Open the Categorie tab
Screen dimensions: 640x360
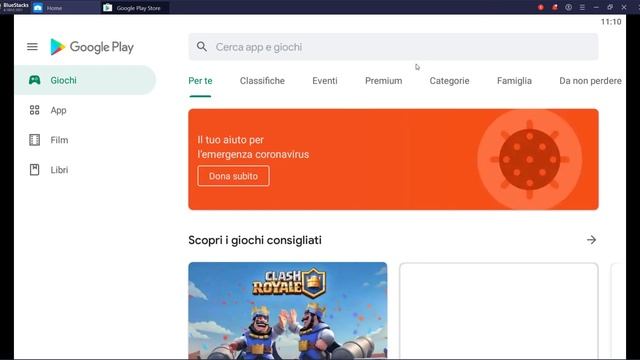449,81
